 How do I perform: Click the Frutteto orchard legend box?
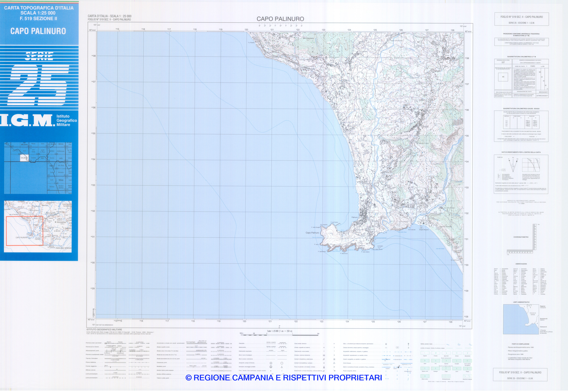point(436,353)
